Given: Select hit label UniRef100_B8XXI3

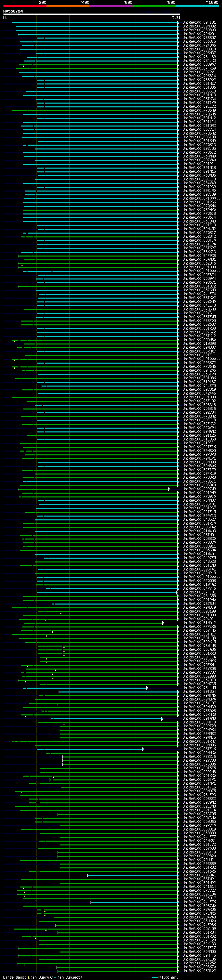Looking at the screenshot, I should 199,252.
